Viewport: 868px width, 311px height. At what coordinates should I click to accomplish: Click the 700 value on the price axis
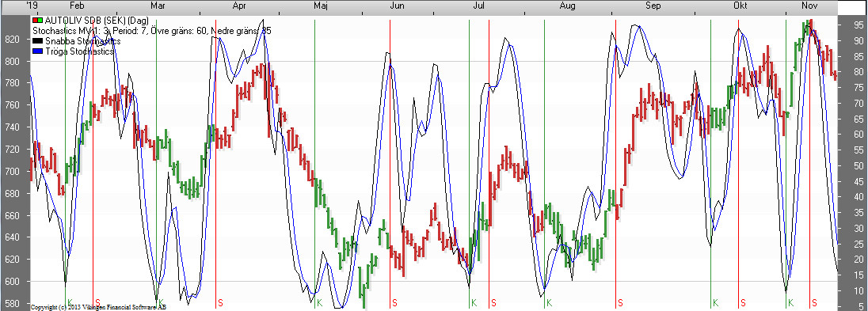pyautogui.click(x=11, y=172)
